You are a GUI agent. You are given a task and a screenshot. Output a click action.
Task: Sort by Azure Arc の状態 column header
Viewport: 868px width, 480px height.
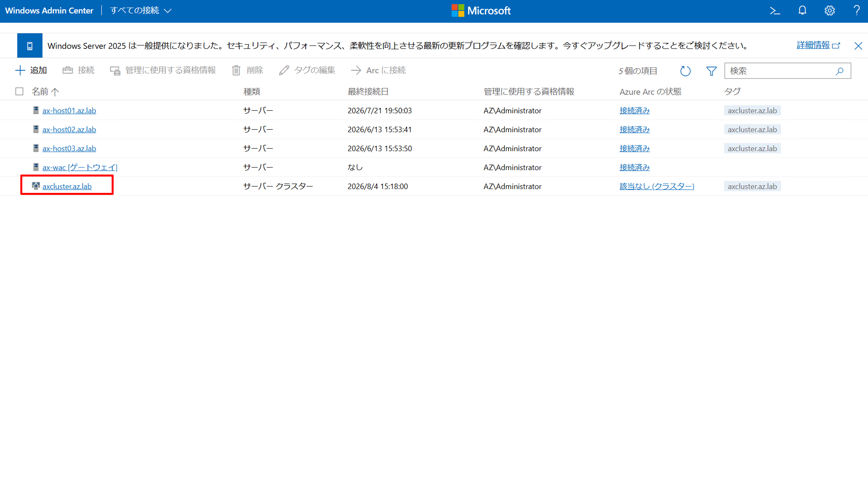[x=650, y=91]
